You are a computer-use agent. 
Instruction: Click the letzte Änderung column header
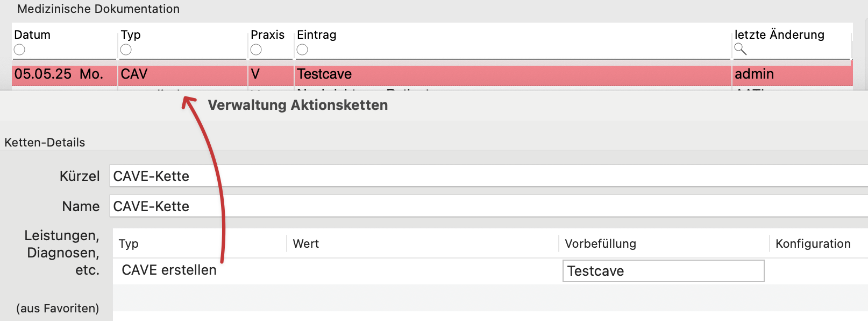point(779,34)
